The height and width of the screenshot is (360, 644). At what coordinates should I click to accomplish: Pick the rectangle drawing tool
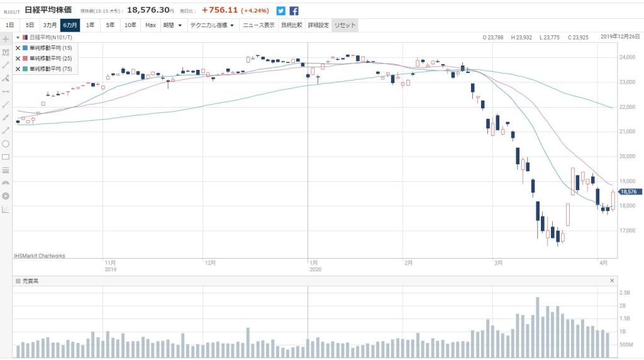click(x=6, y=157)
